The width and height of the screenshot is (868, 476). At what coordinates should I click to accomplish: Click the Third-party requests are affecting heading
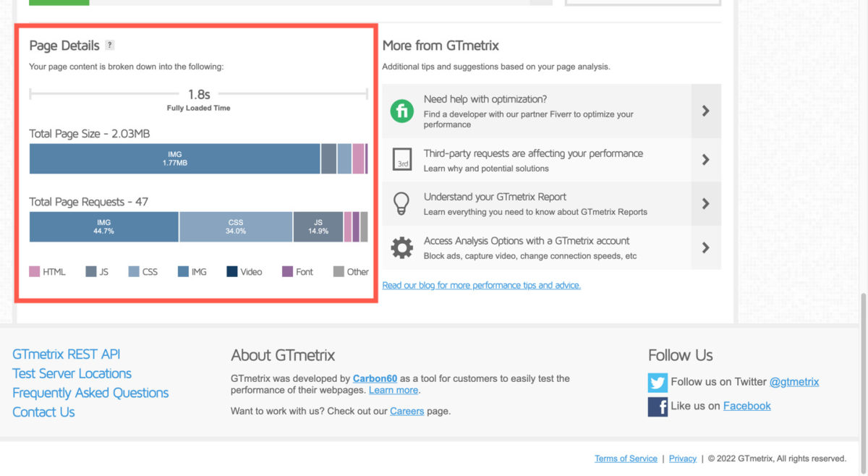pyautogui.click(x=533, y=153)
